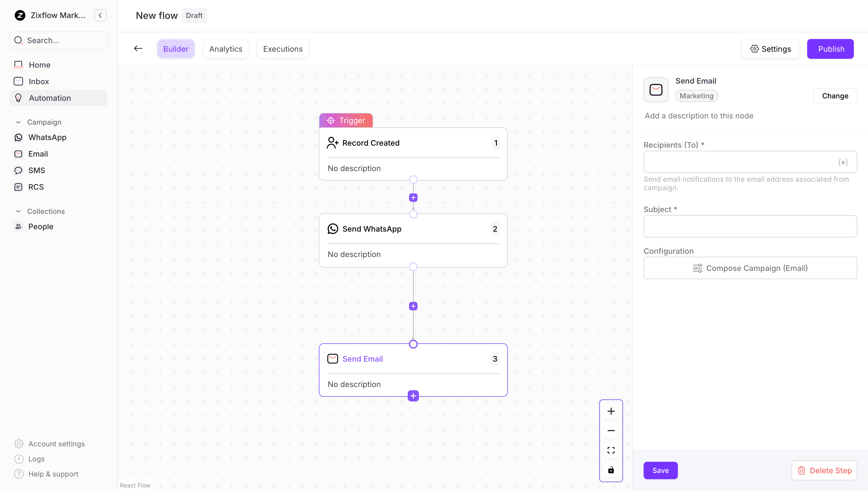This screenshot has height=491, width=868.
Task: Click the canvas zoom in plus icon
Action: tap(611, 411)
